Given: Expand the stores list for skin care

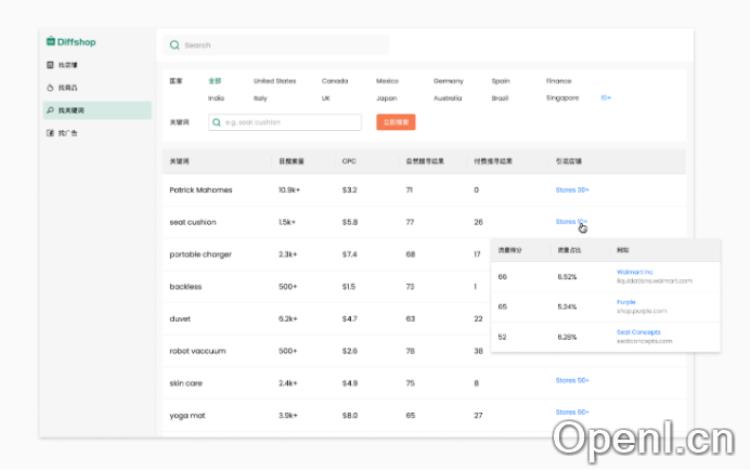Looking at the screenshot, I should (572, 380).
